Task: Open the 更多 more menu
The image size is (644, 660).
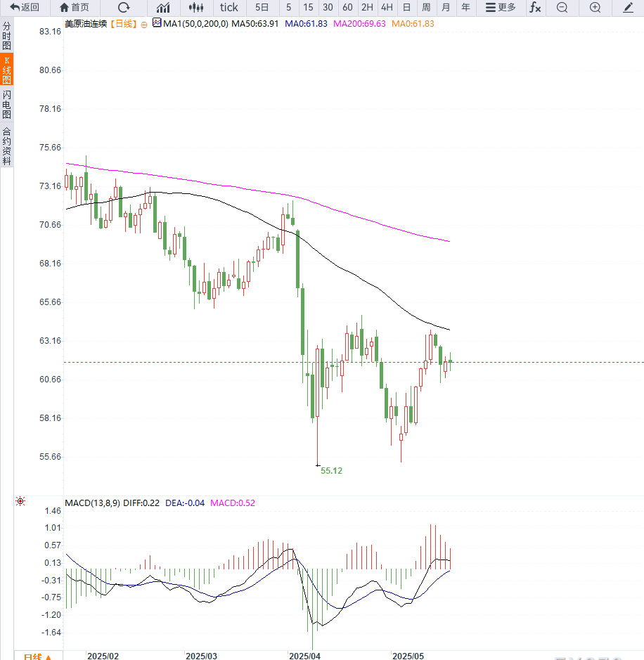Action: pyautogui.click(x=501, y=8)
